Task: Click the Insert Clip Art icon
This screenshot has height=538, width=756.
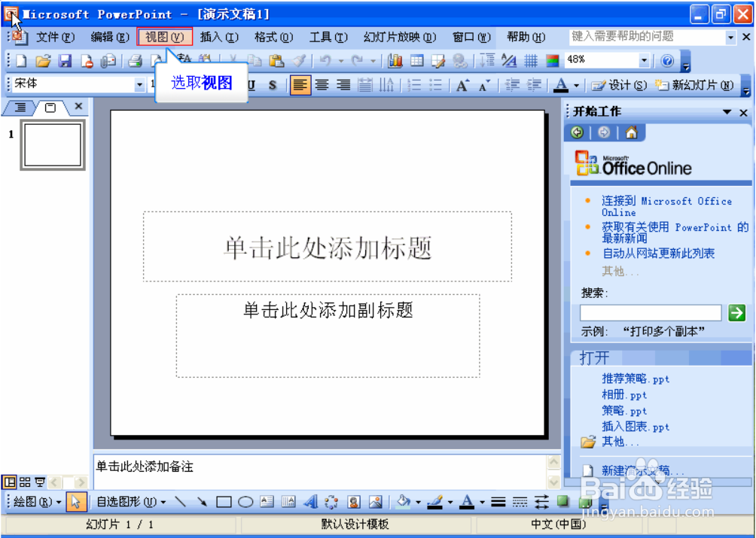Action: coord(354,502)
